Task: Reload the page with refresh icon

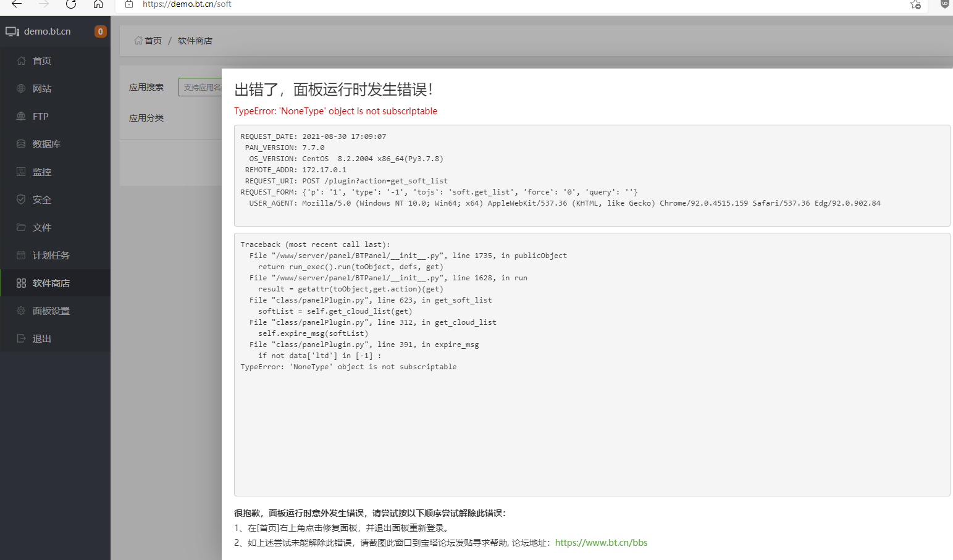Action: [x=71, y=4]
